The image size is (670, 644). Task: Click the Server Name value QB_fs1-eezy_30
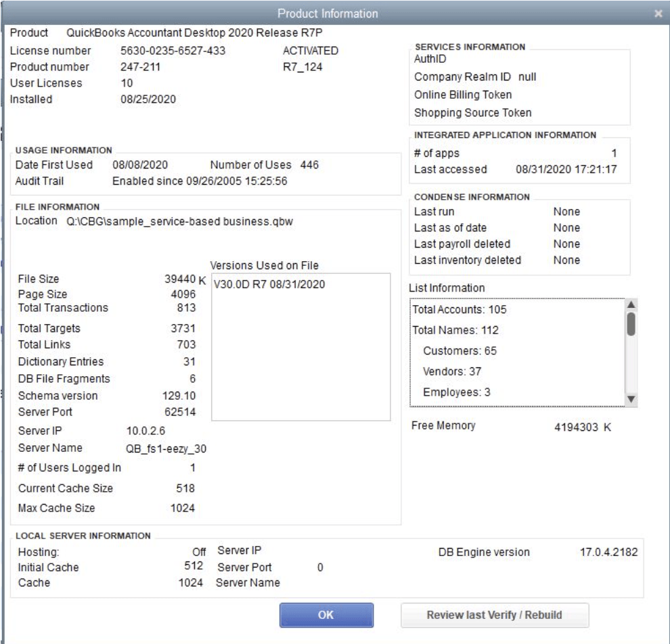click(166, 448)
